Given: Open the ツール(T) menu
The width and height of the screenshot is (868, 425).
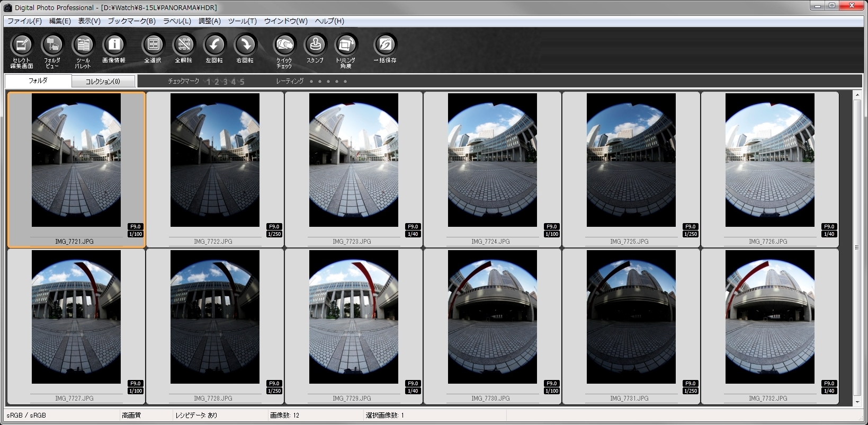Looking at the screenshot, I should pyautogui.click(x=242, y=21).
